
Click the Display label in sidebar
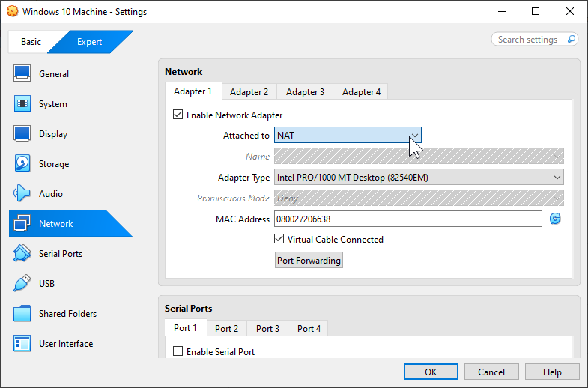tap(53, 133)
